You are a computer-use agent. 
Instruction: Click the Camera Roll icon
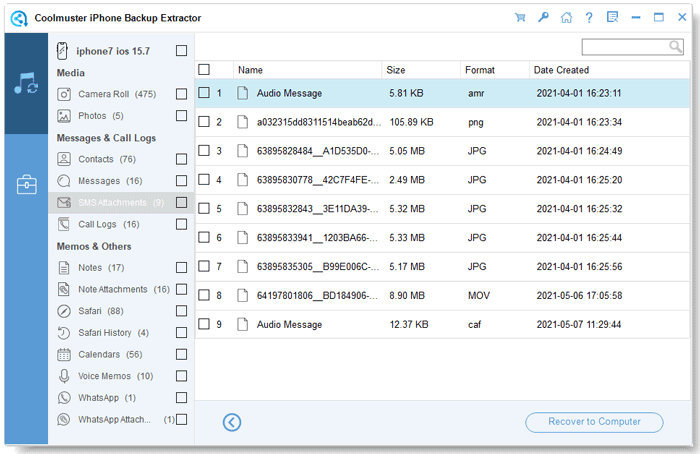point(64,94)
